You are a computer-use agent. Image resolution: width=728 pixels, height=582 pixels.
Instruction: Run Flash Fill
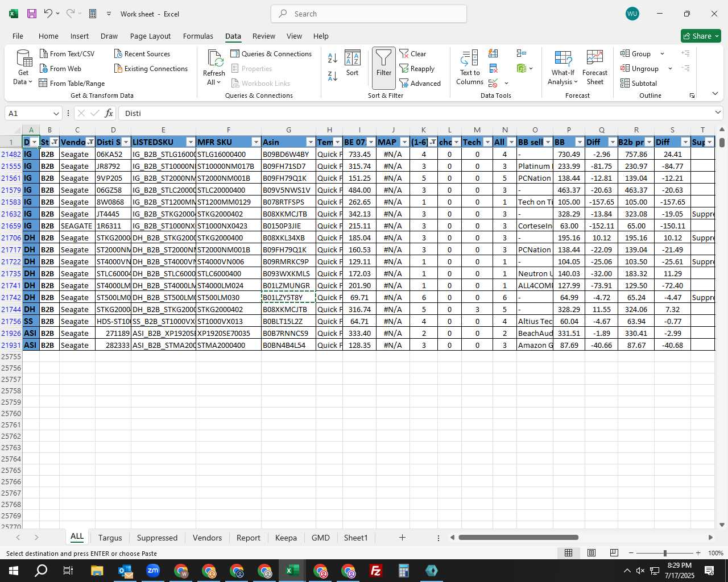click(x=493, y=53)
